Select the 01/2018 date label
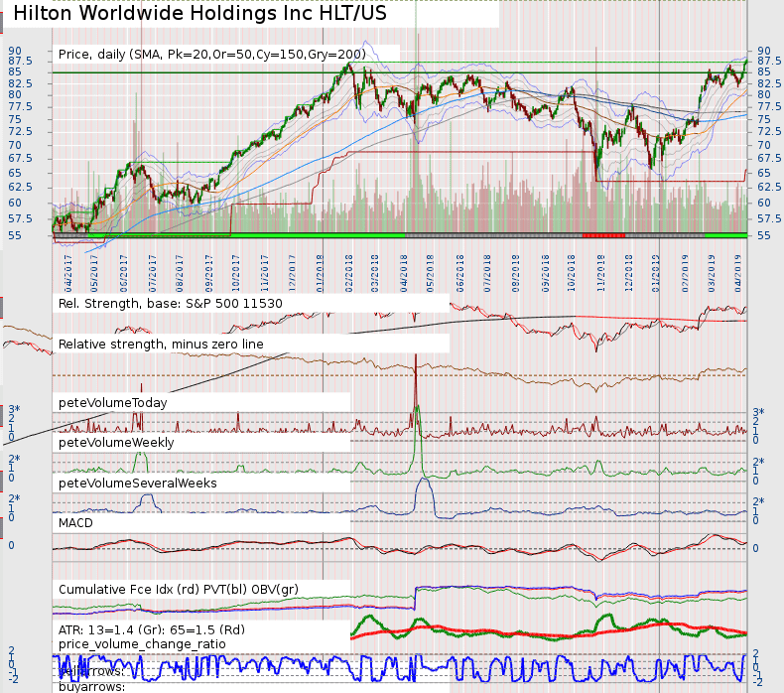This screenshot has height=693, width=784. click(320, 274)
